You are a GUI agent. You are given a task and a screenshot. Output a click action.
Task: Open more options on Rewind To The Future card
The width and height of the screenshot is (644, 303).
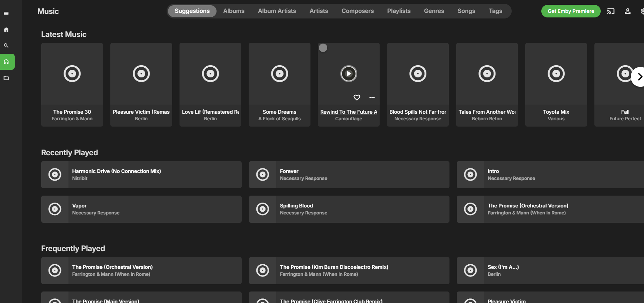(372, 98)
